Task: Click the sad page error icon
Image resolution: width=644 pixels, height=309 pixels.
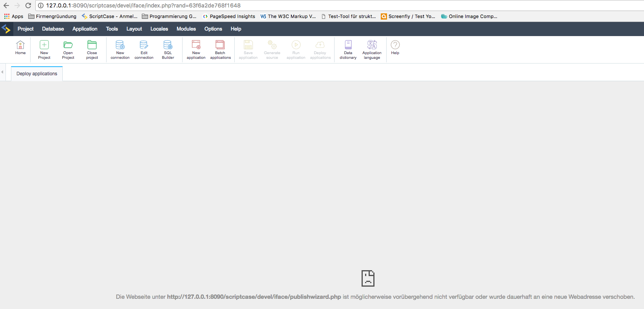Action: [368, 278]
